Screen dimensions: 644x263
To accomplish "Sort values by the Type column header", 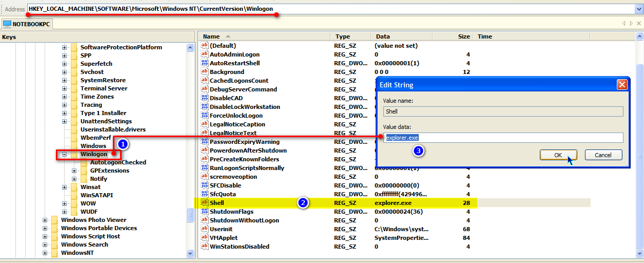I will (352, 36).
